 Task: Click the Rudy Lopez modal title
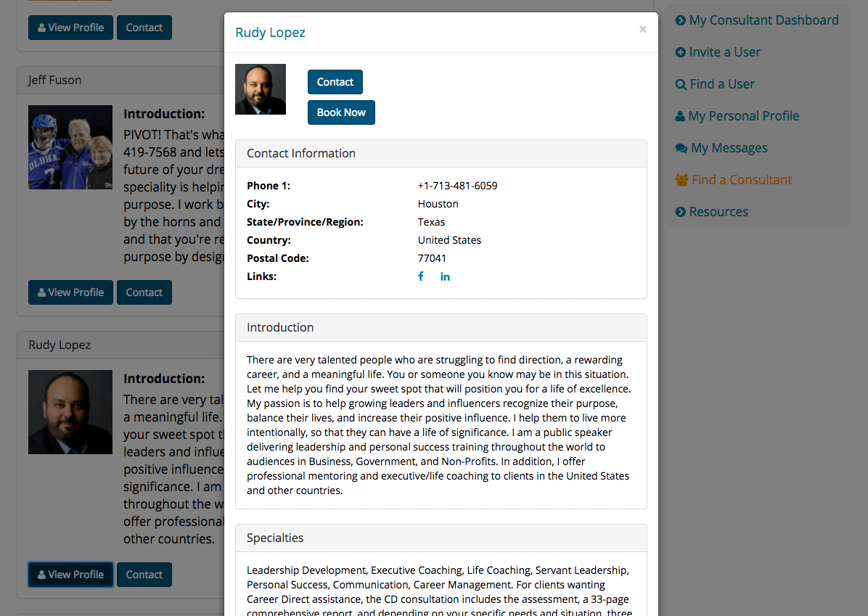click(x=270, y=33)
